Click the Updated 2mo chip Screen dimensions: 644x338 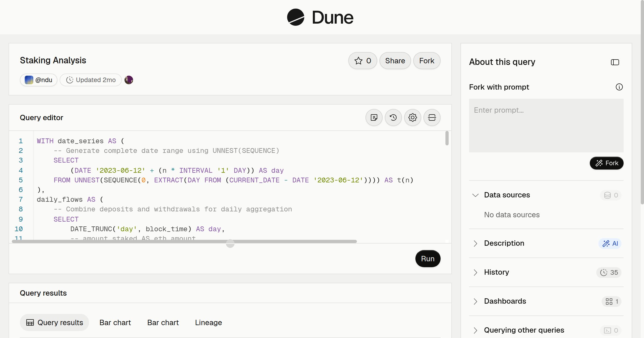(91, 80)
